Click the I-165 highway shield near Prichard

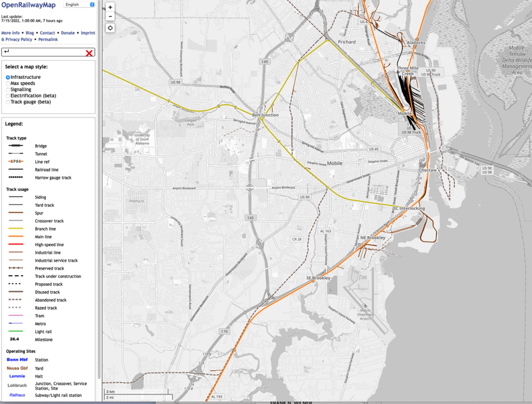tap(265, 62)
